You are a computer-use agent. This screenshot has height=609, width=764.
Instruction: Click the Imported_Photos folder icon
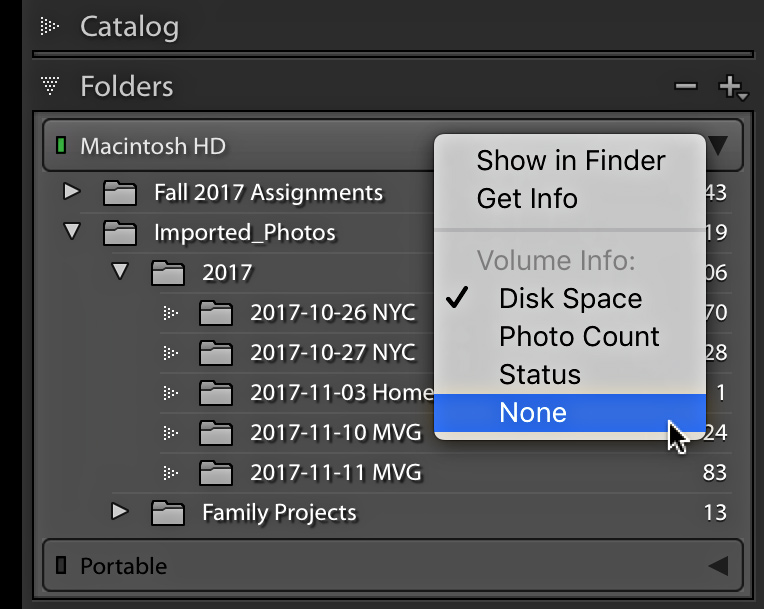click(x=119, y=232)
